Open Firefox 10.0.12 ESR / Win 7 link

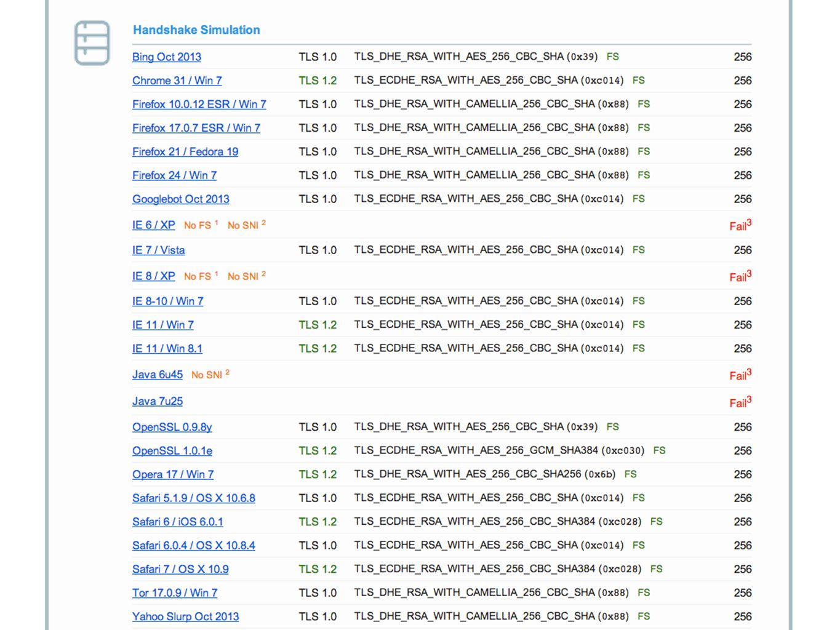(x=199, y=104)
